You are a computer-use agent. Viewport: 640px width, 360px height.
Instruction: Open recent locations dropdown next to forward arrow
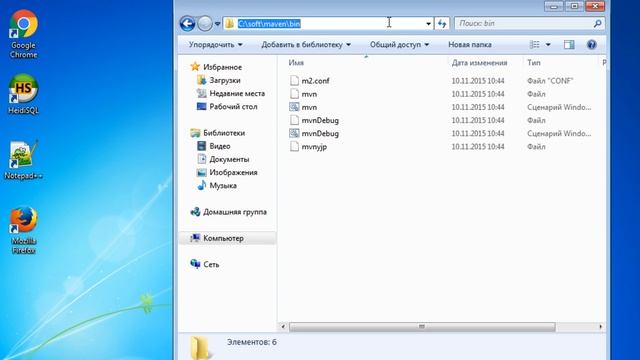pos(218,24)
